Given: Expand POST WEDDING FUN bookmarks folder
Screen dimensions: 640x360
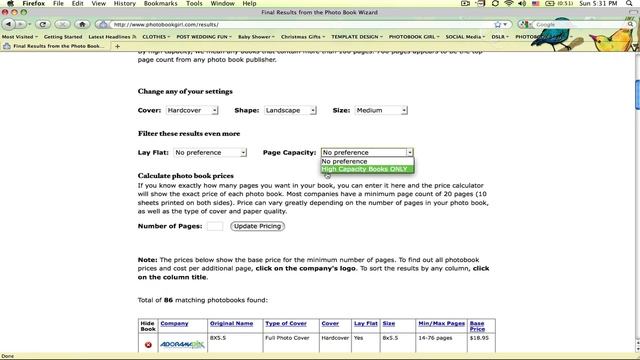Looking at the screenshot, I should click(204, 37).
